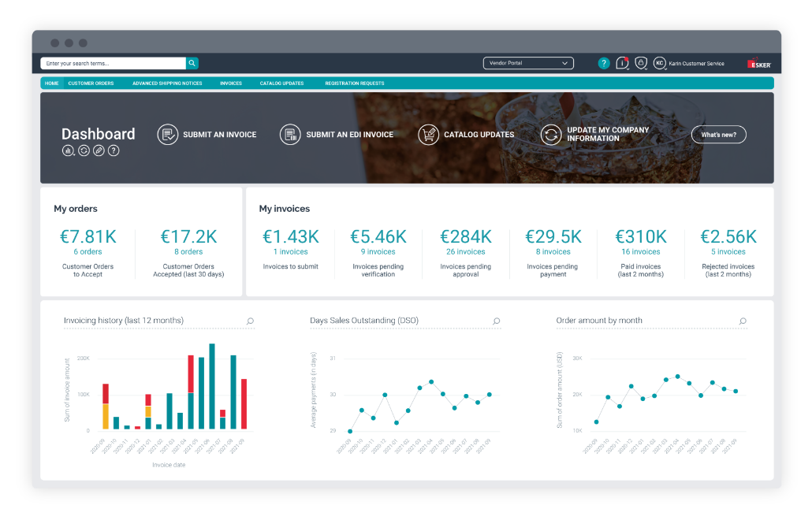812x520 pixels.
Task: Open the Advanced Shipping Notices tab
Action: (167, 84)
